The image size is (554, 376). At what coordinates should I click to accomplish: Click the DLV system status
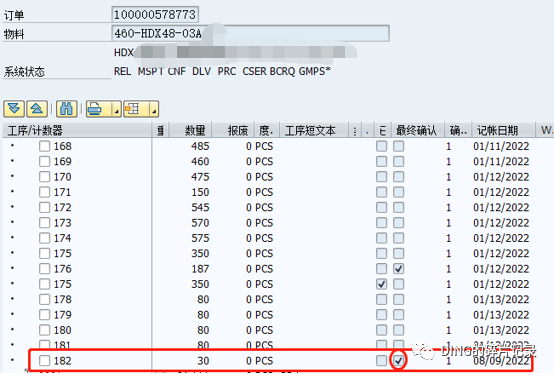[201, 71]
